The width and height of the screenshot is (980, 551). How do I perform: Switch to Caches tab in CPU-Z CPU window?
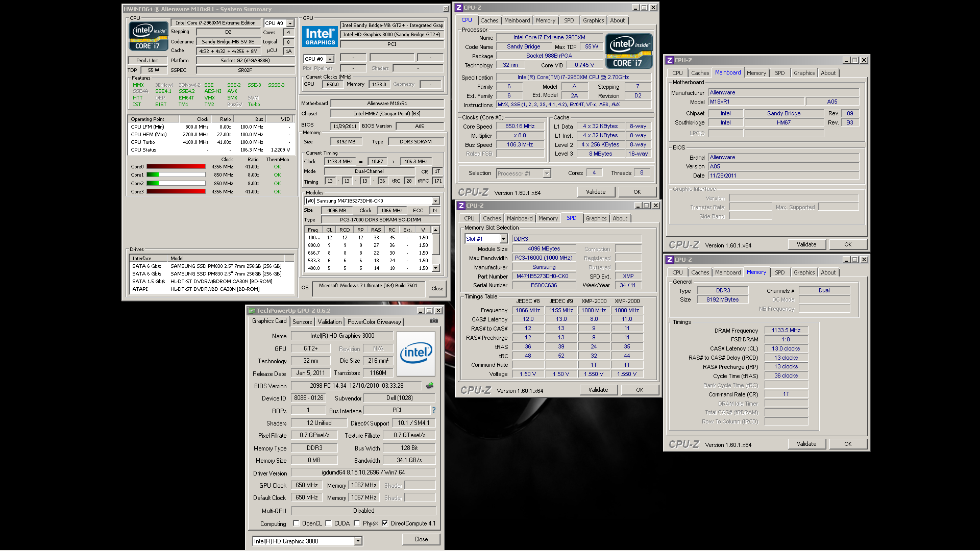489,20
